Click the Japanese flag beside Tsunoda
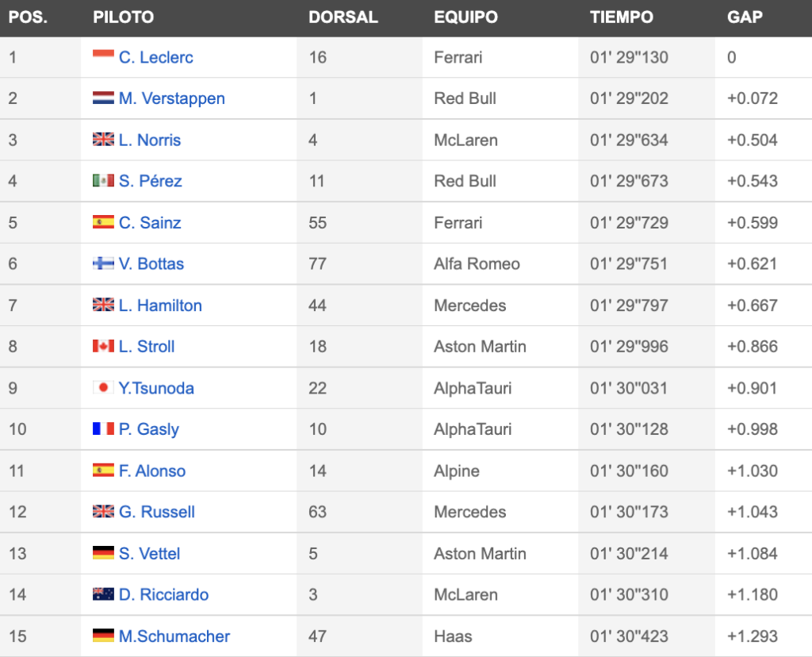Screen dimensions: 812x657 coord(103,387)
